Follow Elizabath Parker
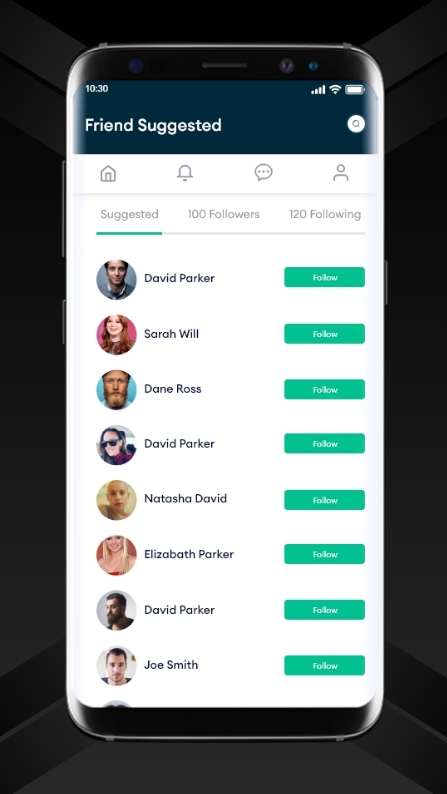The height and width of the screenshot is (794, 447). (324, 554)
